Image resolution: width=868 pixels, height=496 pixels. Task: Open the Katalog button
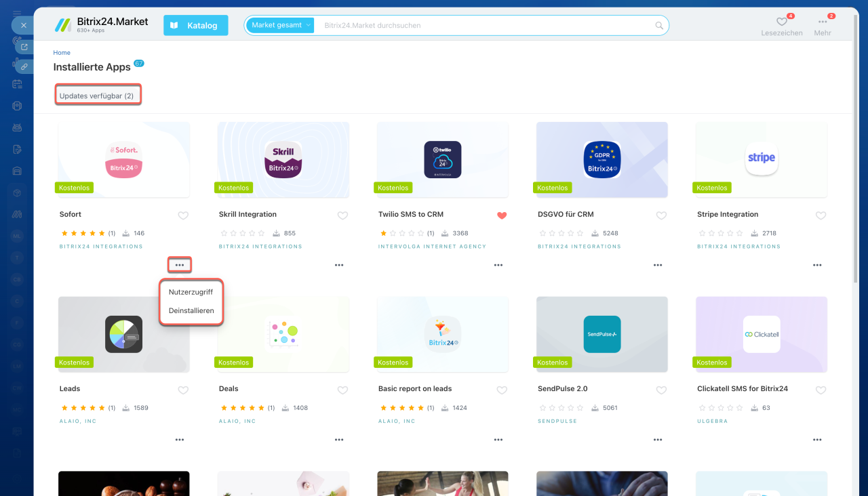tap(196, 26)
